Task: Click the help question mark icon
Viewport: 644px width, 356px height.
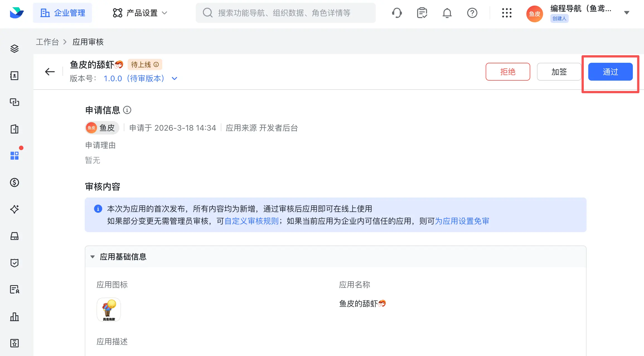Action: (x=472, y=13)
